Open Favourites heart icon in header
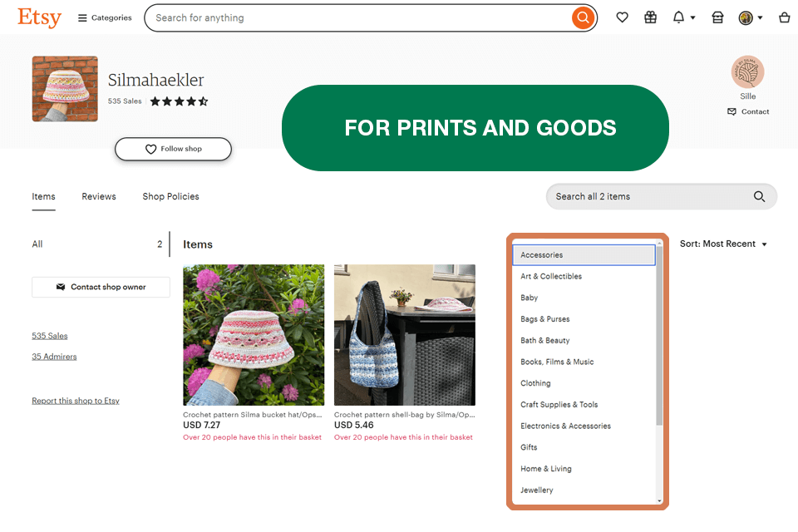 pyautogui.click(x=622, y=17)
